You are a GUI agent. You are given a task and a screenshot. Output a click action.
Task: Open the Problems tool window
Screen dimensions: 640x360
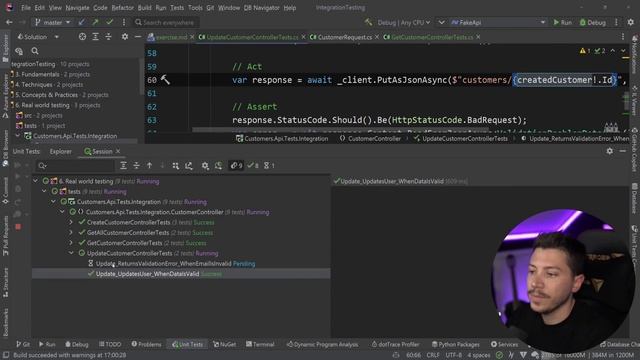(146, 344)
